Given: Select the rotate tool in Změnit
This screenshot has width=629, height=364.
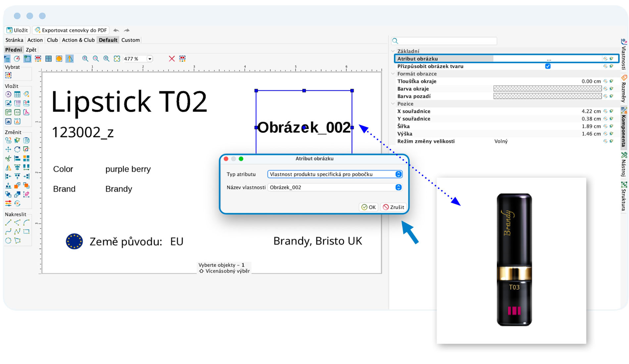Looking at the screenshot, I should coord(17,149).
